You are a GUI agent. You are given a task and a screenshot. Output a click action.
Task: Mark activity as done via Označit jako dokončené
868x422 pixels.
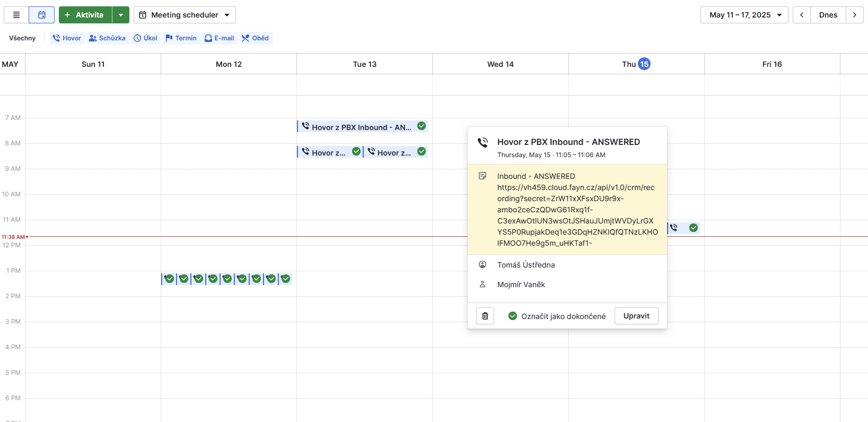(x=557, y=316)
